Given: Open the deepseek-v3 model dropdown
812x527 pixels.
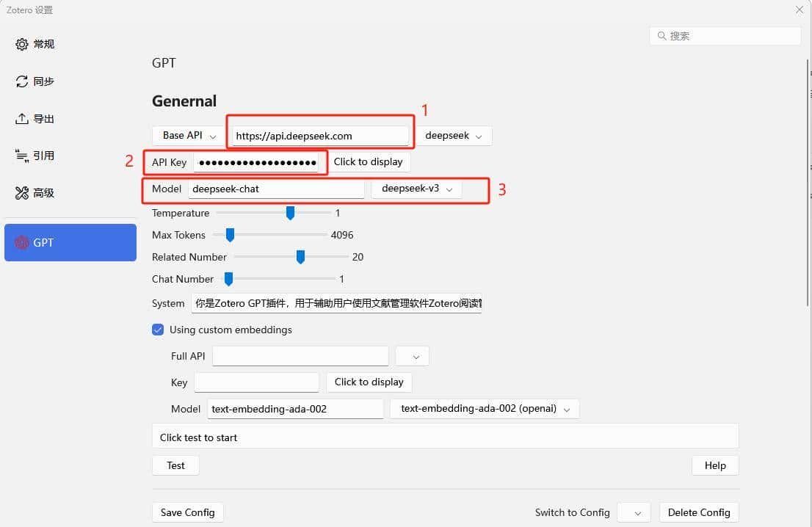Looking at the screenshot, I should (x=416, y=189).
